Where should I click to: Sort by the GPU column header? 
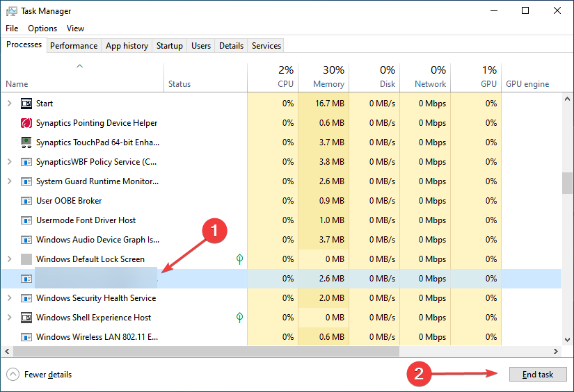pyautogui.click(x=476, y=78)
